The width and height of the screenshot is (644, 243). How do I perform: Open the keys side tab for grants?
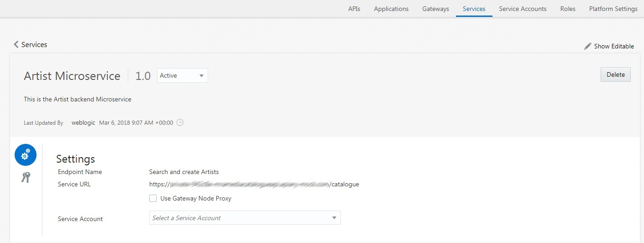[x=26, y=178]
